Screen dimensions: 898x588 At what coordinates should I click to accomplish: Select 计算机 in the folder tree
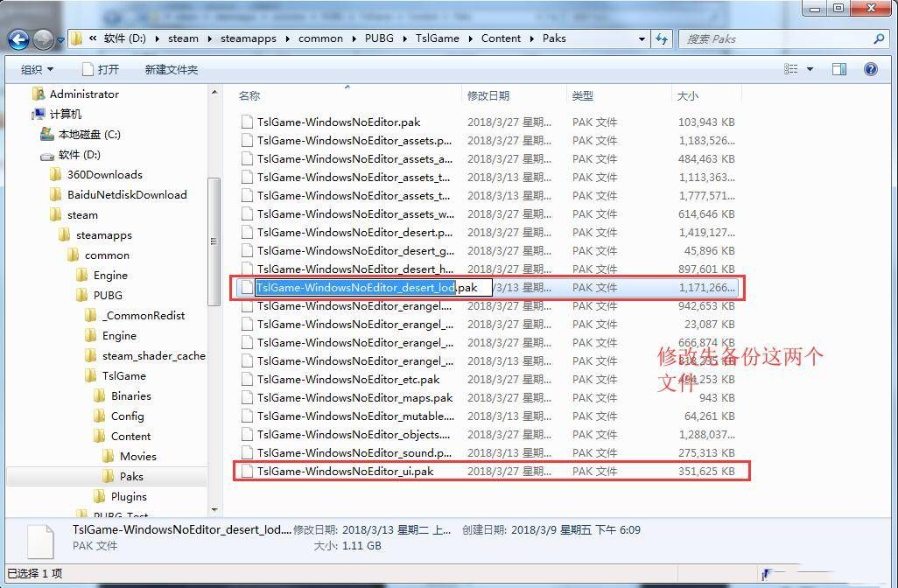coord(66,114)
